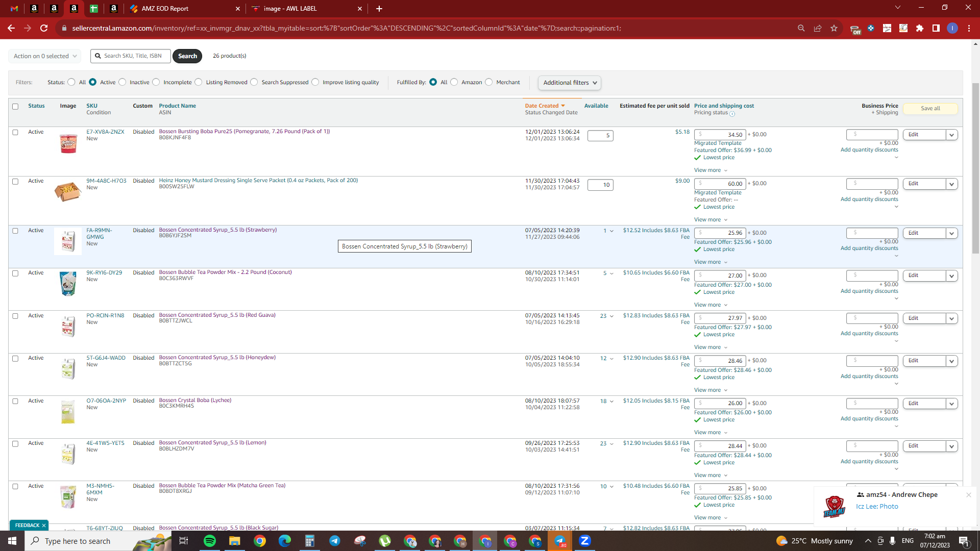Screen dimensions: 980x551
Task: Open Chrome three-dot menu
Action: (x=969, y=28)
